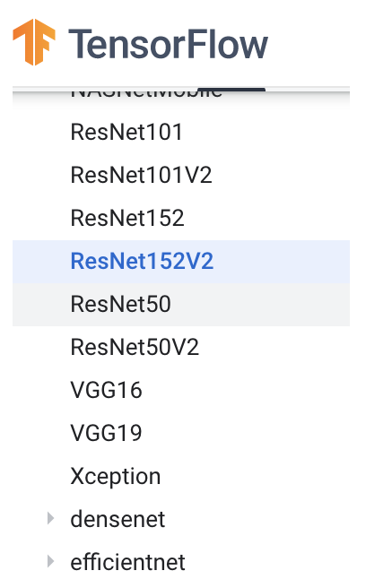
Task: Open the Xception page
Action: point(116,476)
